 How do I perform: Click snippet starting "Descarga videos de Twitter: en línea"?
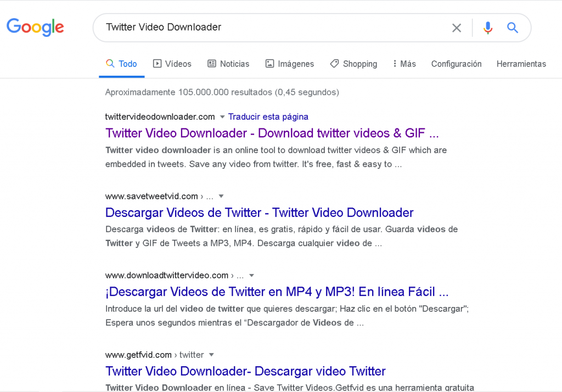click(282, 236)
